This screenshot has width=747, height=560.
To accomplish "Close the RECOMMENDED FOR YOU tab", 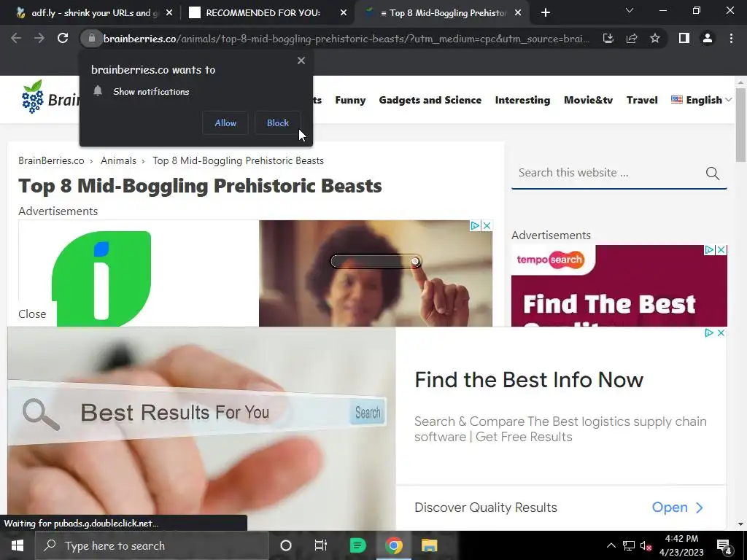I will (344, 13).
